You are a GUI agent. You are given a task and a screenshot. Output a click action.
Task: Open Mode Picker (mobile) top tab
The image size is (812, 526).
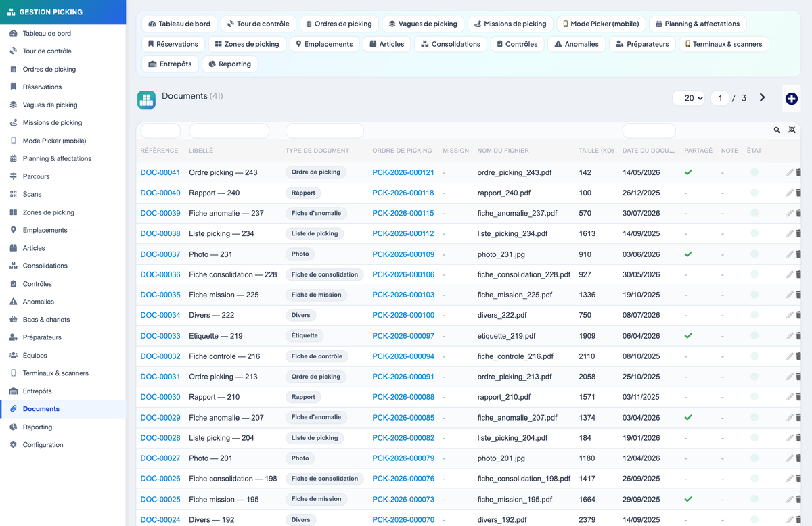(x=601, y=24)
